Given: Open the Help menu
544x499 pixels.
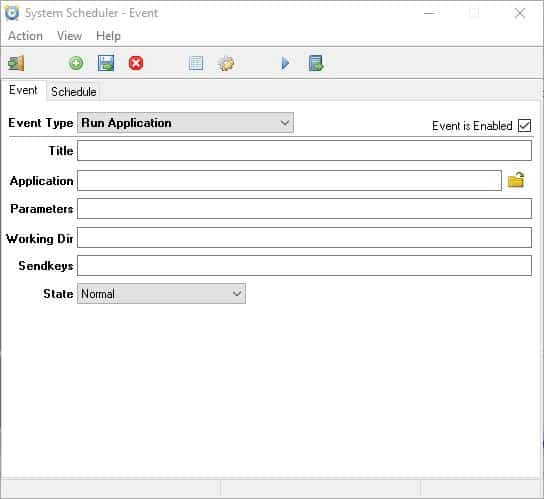Looking at the screenshot, I should pos(108,36).
